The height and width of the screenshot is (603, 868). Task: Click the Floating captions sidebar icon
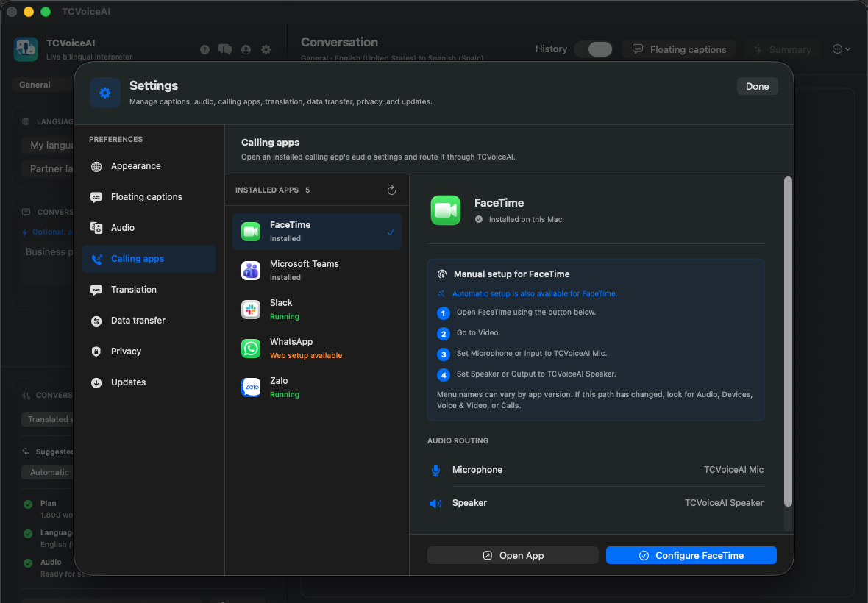point(96,198)
